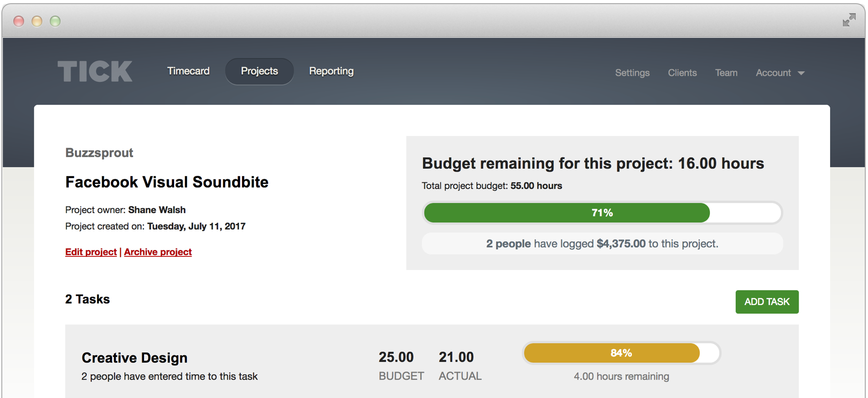Switch to the Reporting tab

pyautogui.click(x=331, y=71)
